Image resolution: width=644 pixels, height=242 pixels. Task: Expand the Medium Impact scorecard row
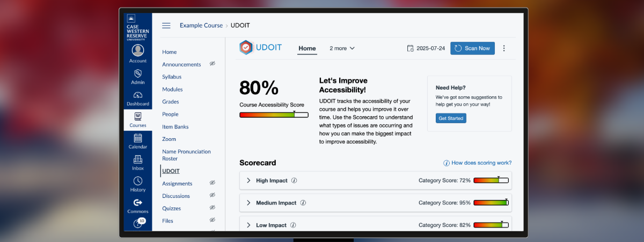pyautogui.click(x=375, y=203)
